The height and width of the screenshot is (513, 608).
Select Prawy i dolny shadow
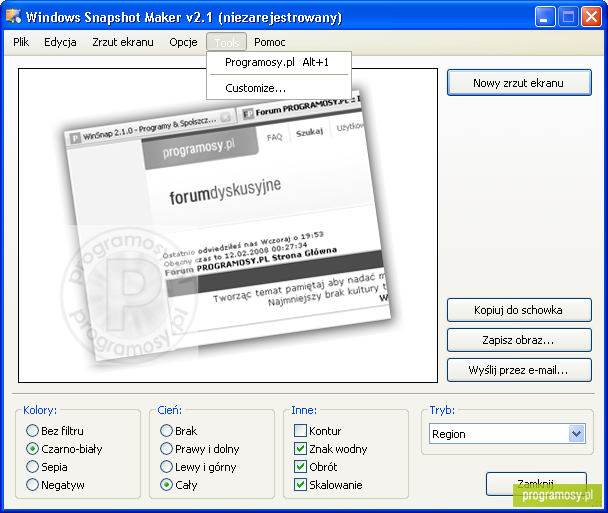point(200,449)
